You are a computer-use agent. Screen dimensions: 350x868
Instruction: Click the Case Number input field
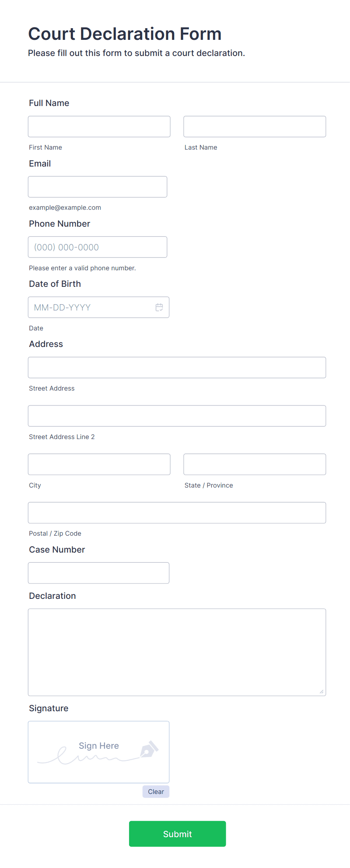(99, 573)
